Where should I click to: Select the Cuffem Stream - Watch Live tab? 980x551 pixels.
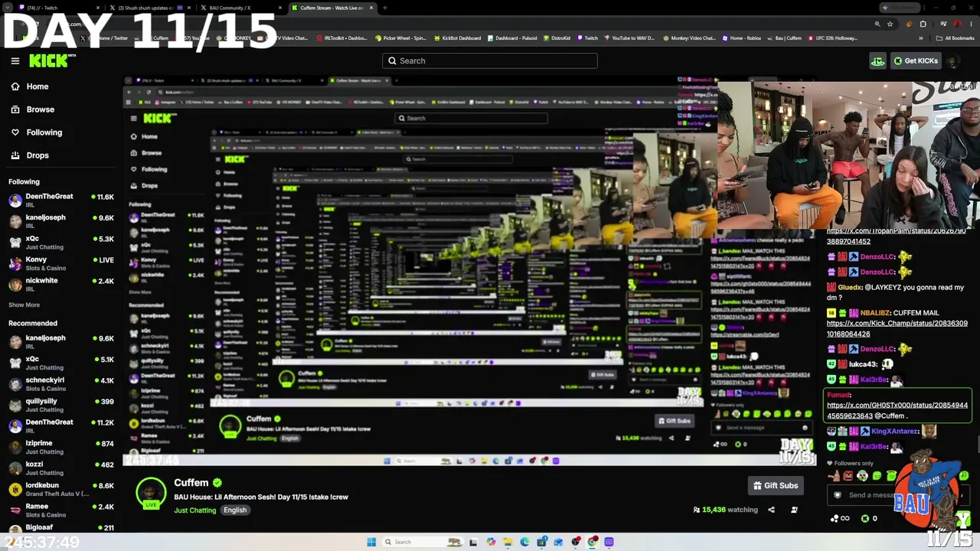(333, 8)
